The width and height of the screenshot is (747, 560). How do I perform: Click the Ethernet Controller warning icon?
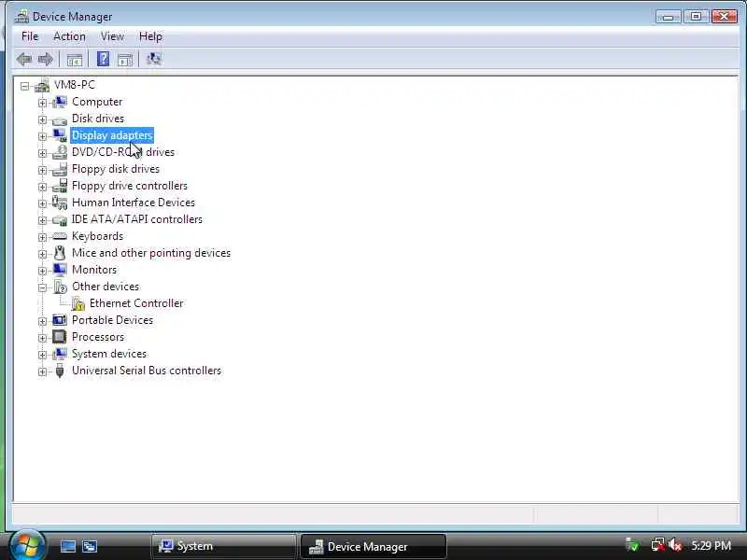(78, 303)
